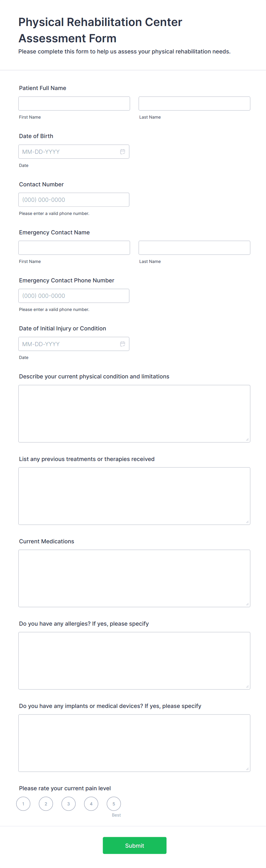This screenshot has height=868, width=266.
Task: Click the patient Last Name field
Action: point(194,103)
